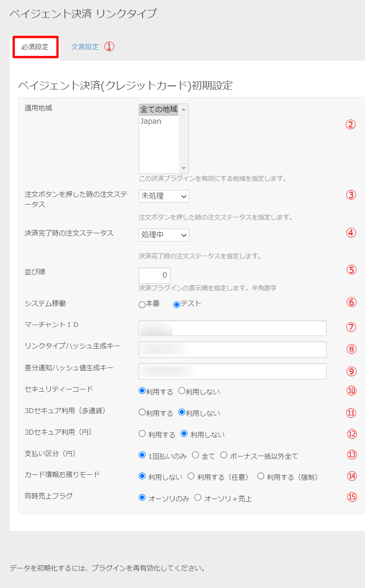Viewport: 365px width, 588px height.
Task: Switch to the 文言設定 tab
Action: pyautogui.click(x=85, y=47)
